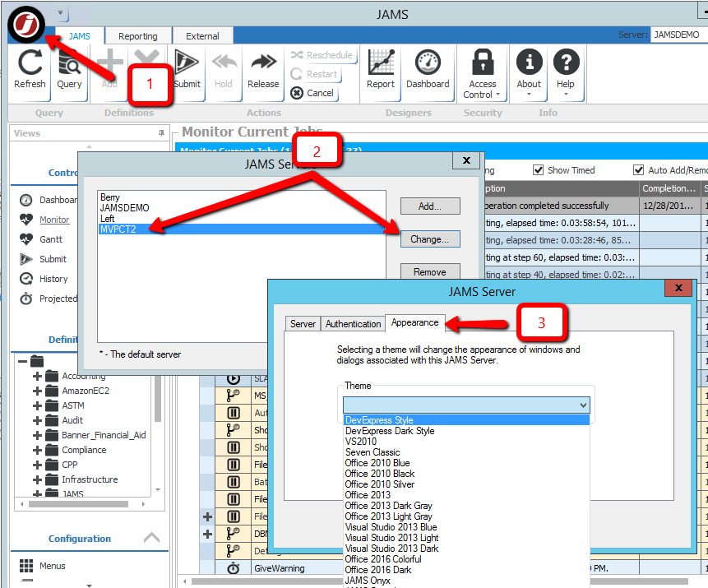Open the Theme combo box
The width and height of the screenshot is (708, 588).
pos(466,405)
